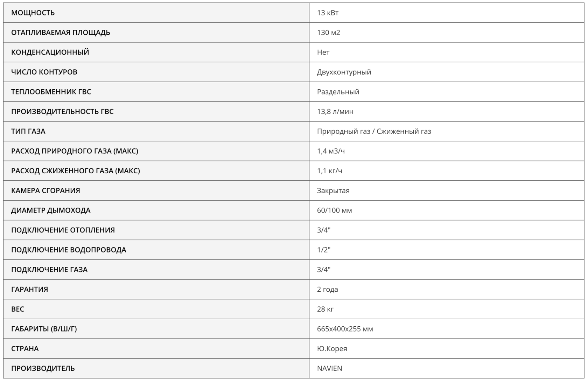588x382 pixels.
Task: Click the 1/2" connection value
Action: click(323, 250)
